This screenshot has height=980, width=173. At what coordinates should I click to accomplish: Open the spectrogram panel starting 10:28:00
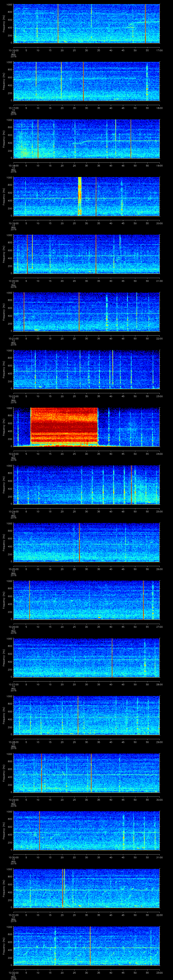click(86, 715)
